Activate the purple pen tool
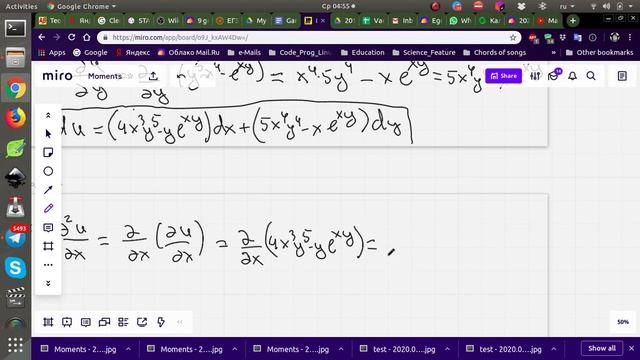Screen dimensions: 640x360 48,209
